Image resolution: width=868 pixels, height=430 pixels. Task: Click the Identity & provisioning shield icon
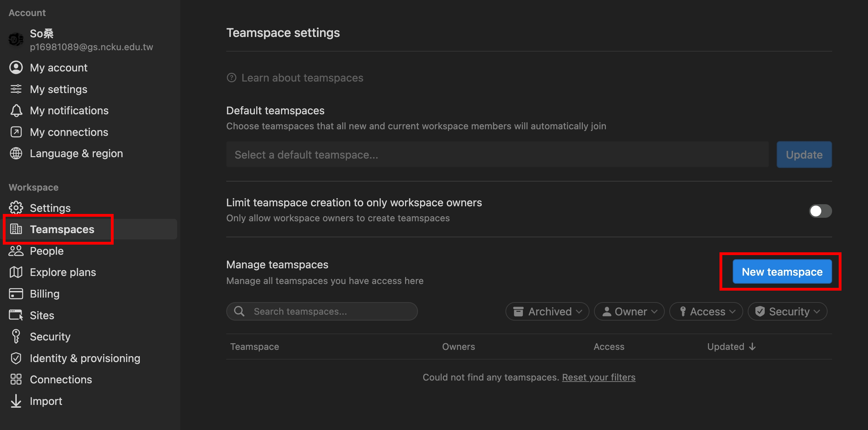point(16,358)
